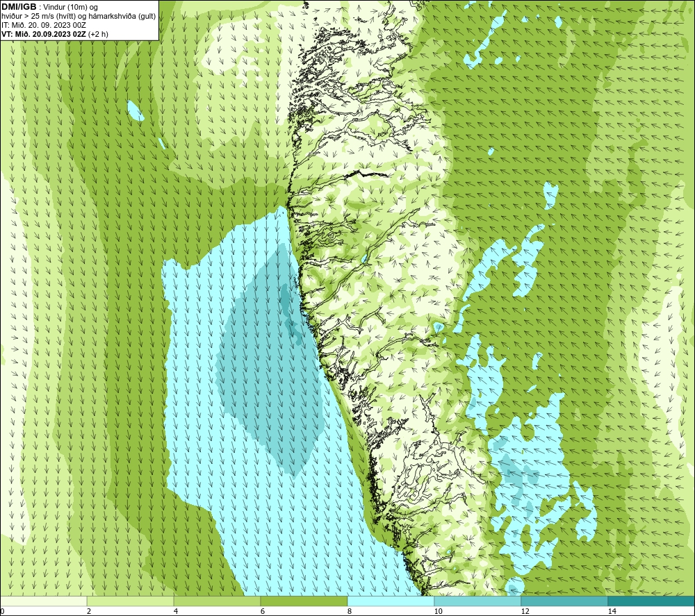Select the 4–6 m/s green swatch
695x616 pixels.
click(x=217, y=601)
